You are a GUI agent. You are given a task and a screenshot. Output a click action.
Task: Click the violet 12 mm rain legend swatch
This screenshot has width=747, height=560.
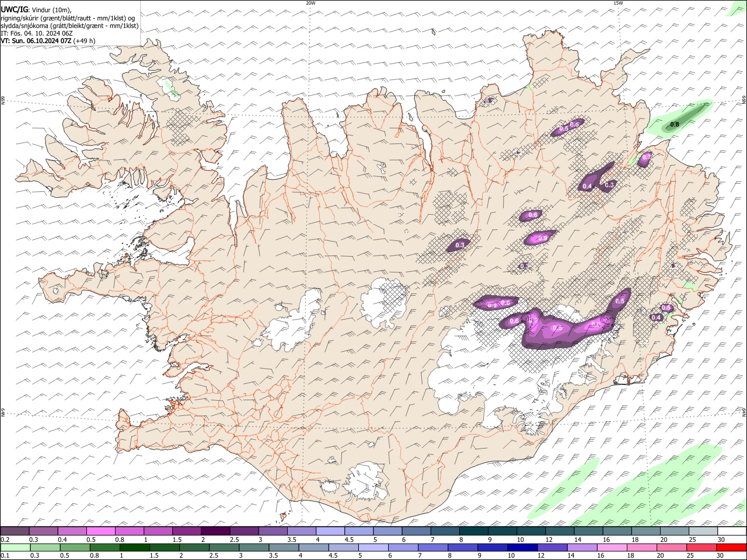pos(551,547)
